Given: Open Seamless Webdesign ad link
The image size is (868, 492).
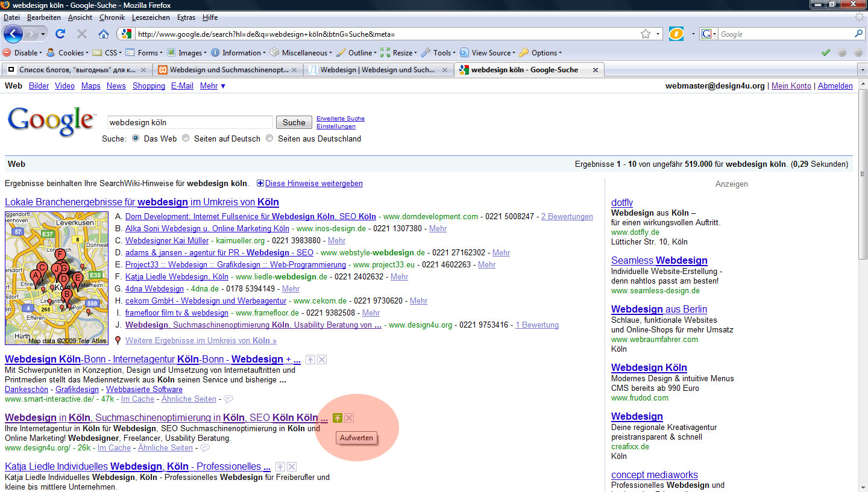Looking at the screenshot, I should (x=659, y=261).
